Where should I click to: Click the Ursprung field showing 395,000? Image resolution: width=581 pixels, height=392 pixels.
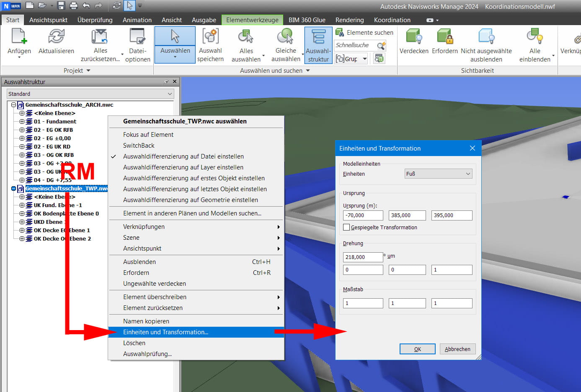coord(452,215)
